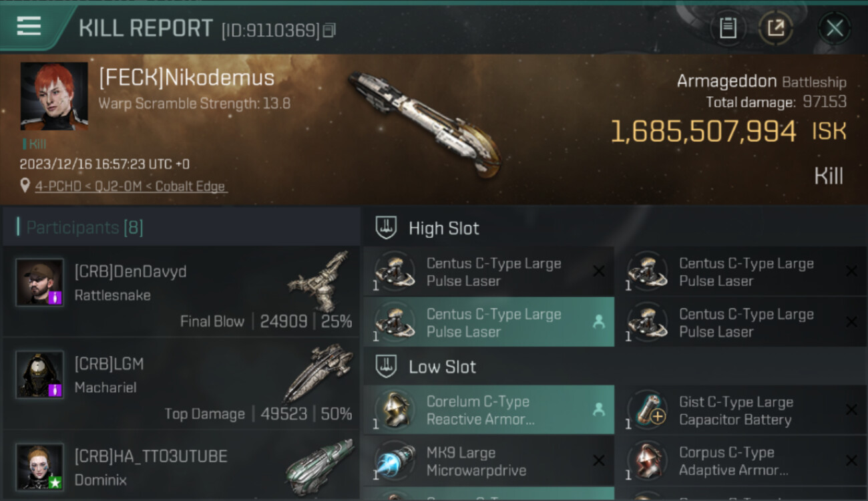Select LGM participant portrait
Viewport: 868px width, 501px height.
40,375
